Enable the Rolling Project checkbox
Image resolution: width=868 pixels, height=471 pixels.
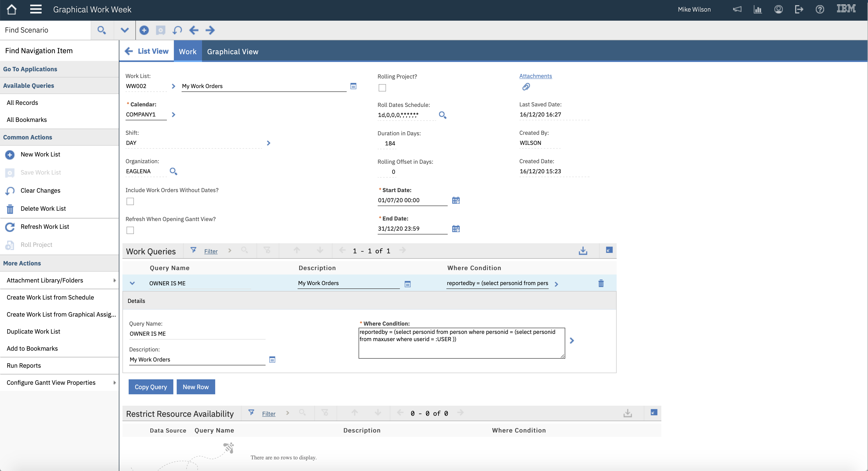coord(382,88)
